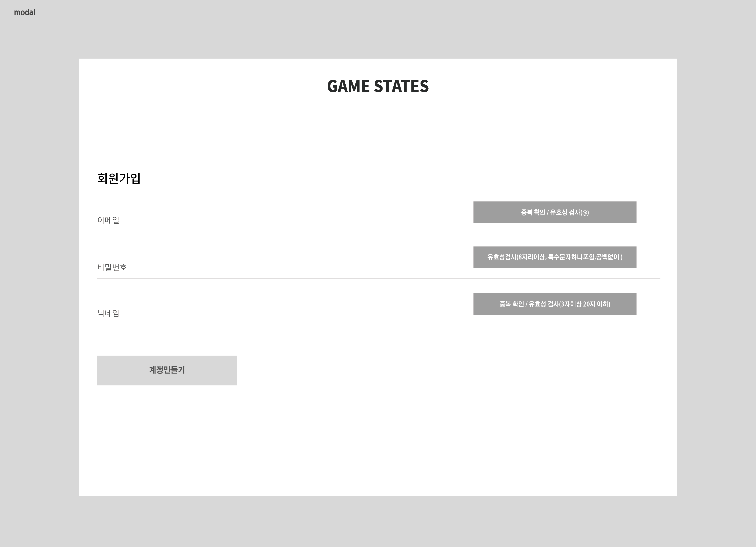Click the underline beneath the 비밀번호 field
Viewport: 756px width, 547px height.
point(378,278)
